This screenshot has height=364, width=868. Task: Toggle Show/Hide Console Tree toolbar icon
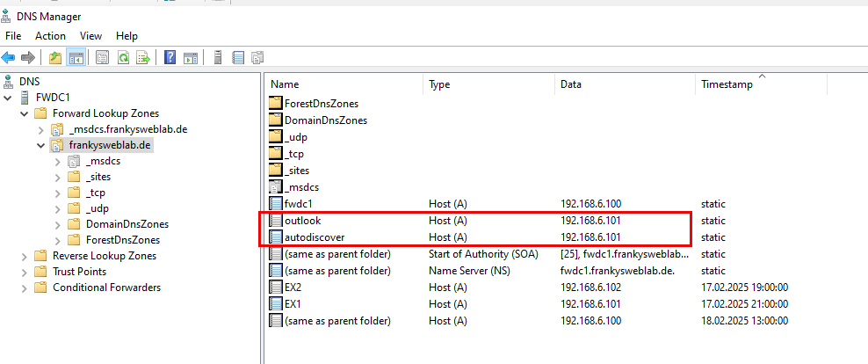[76, 57]
